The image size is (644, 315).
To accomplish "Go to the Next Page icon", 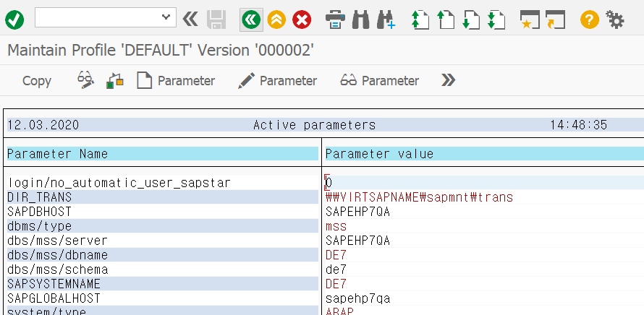I will [471, 20].
